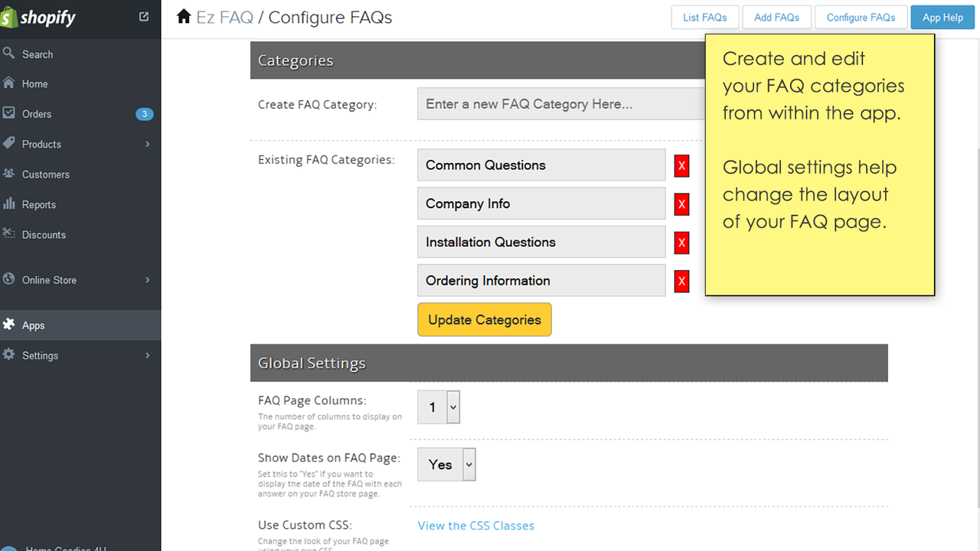Open the View the CSS Classes link

[x=476, y=526]
